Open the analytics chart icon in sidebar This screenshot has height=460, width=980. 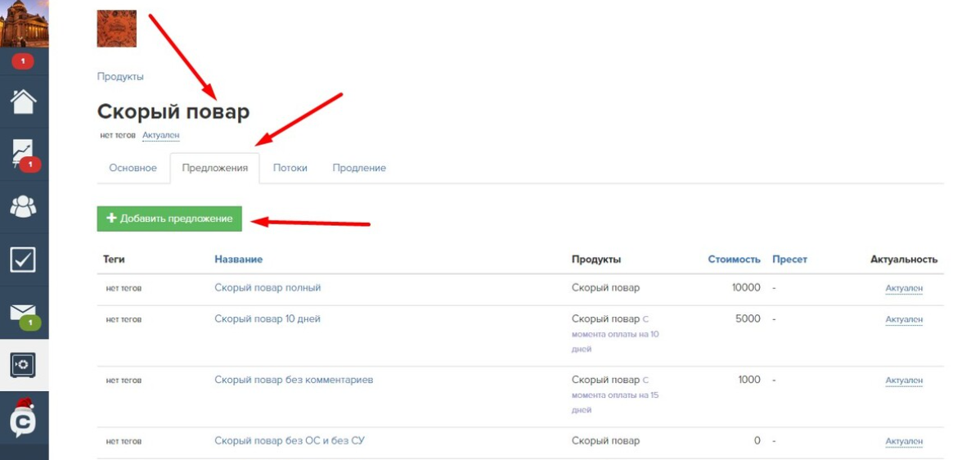coord(24,154)
